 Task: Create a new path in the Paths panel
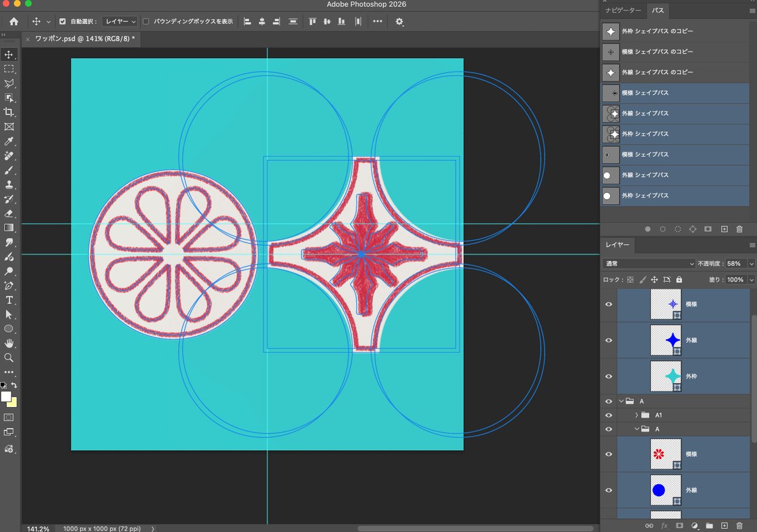pos(724,229)
